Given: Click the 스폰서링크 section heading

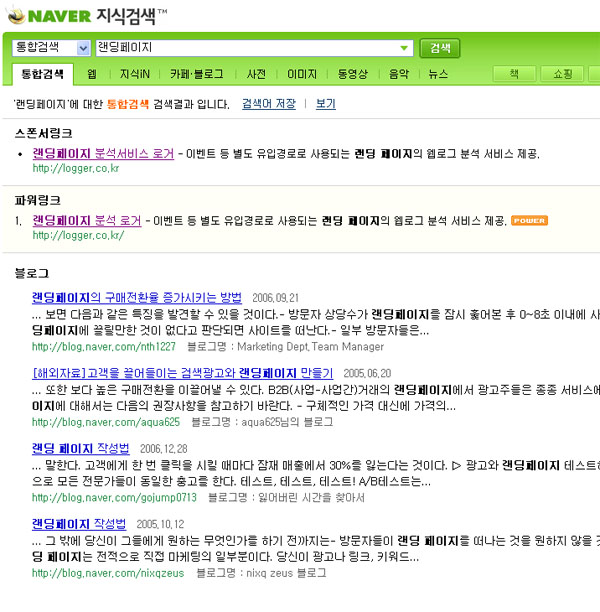Looking at the screenshot, I should 43,133.
